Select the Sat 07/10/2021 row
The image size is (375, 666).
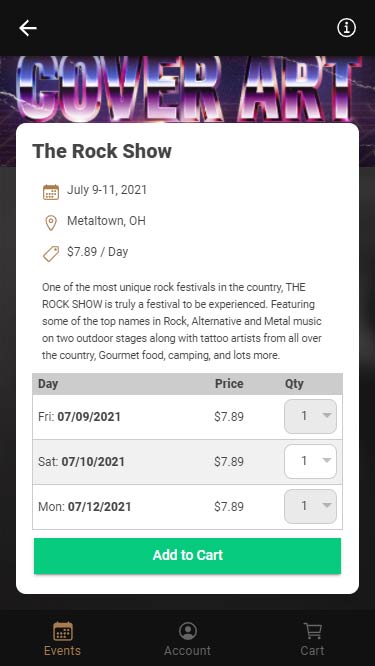click(187, 462)
